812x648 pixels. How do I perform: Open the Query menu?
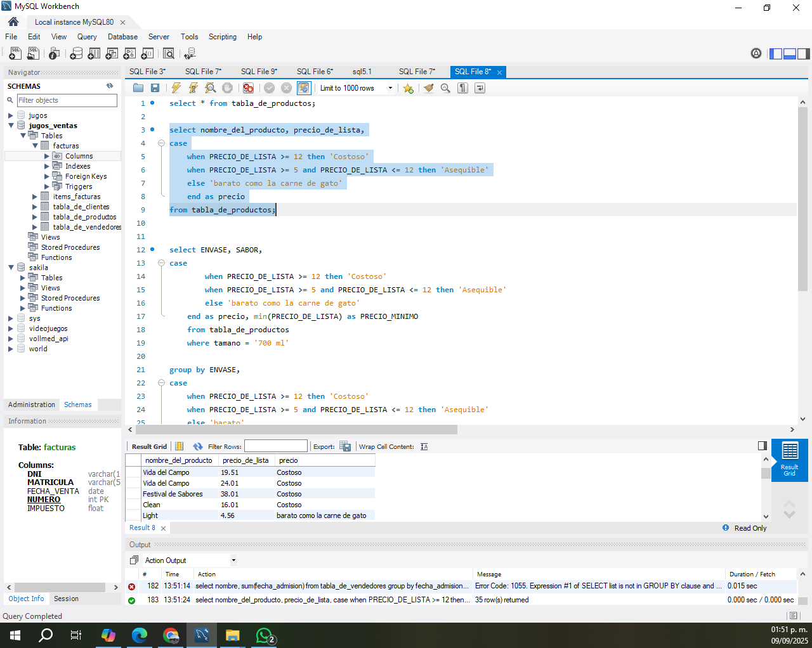click(x=87, y=37)
